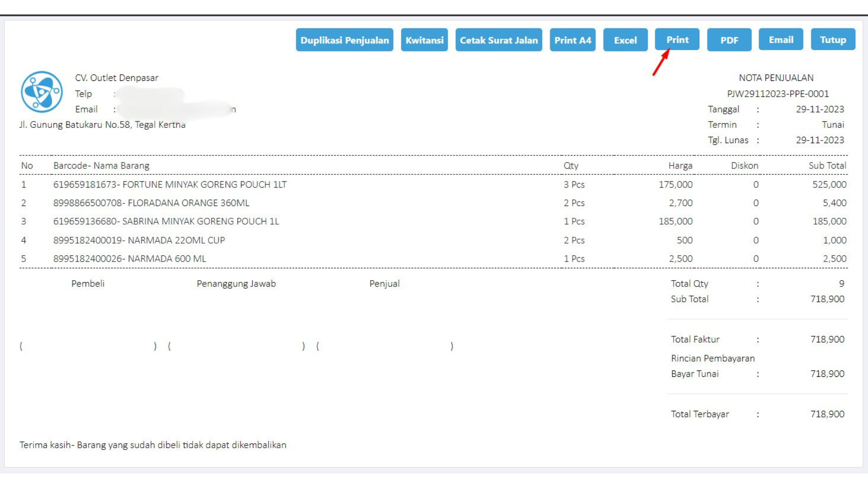Select FLORADANA ORANGE 360ML item

pyautogui.click(x=151, y=203)
